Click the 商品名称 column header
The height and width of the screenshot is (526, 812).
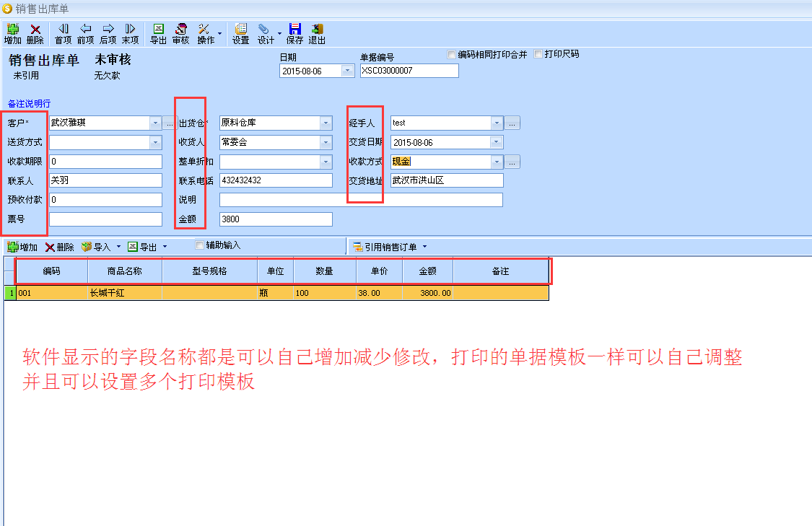click(x=125, y=271)
